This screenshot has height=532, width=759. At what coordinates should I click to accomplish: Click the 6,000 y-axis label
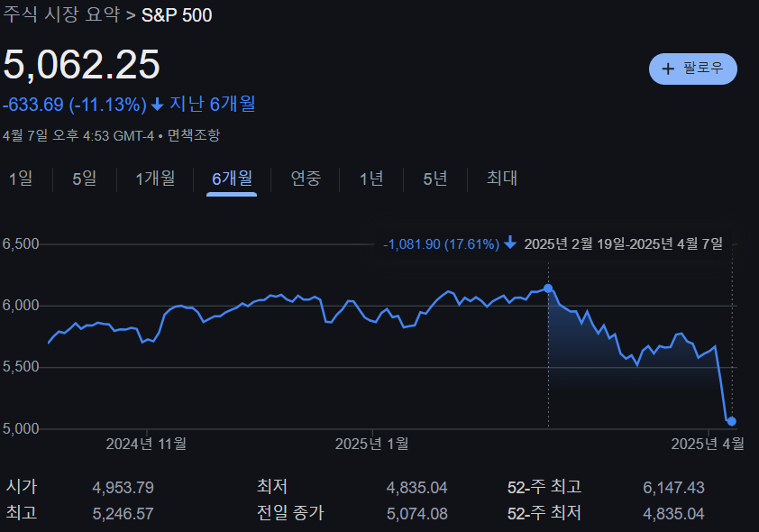pos(21,306)
